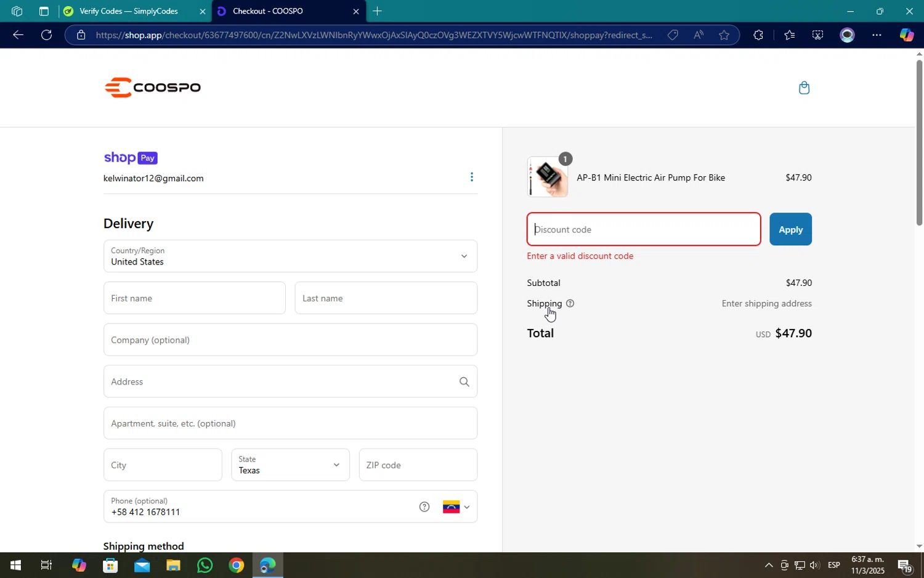924x578 pixels.
Task: Open Google Chrome from taskbar
Action: 236,565
